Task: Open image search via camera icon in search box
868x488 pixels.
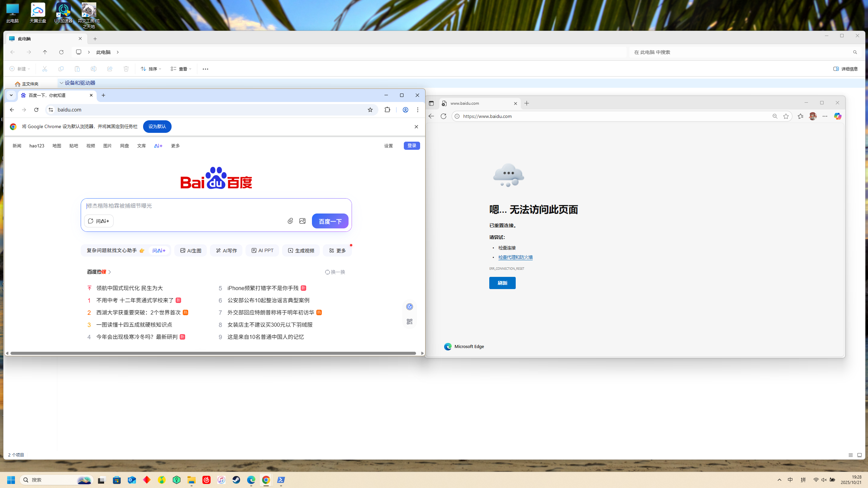Action: coord(302,221)
